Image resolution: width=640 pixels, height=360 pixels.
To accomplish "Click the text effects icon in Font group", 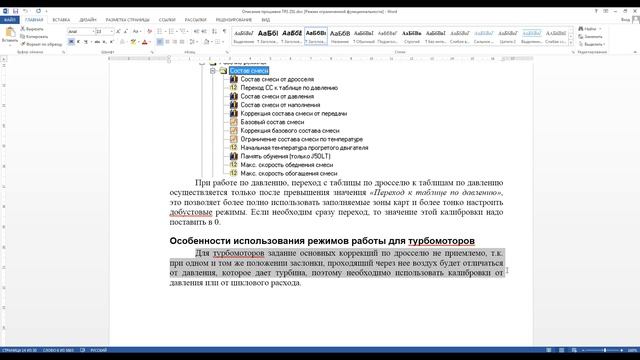I will (122, 42).
